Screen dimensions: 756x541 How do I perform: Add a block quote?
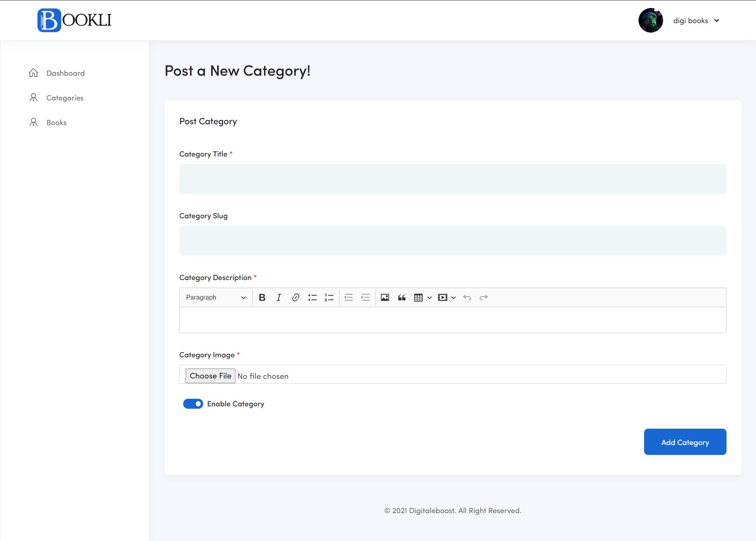(402, 298)
